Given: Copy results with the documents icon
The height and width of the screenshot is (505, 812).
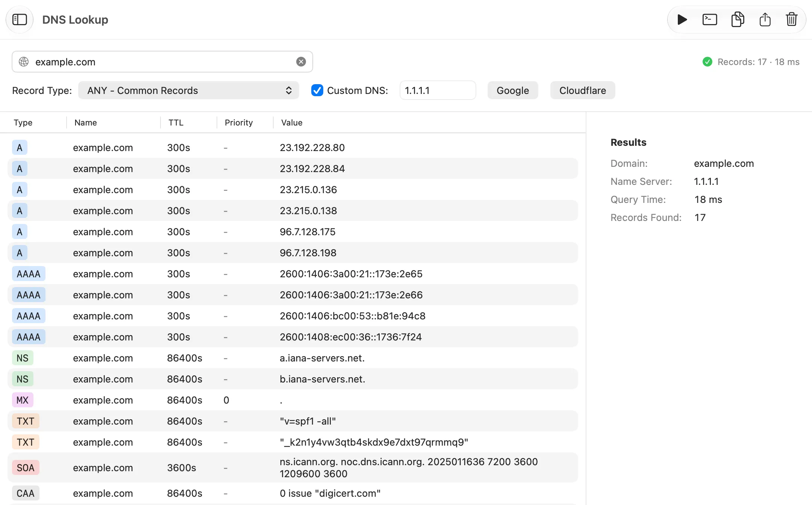Looking at the screenshot, I should click(738, 20).
